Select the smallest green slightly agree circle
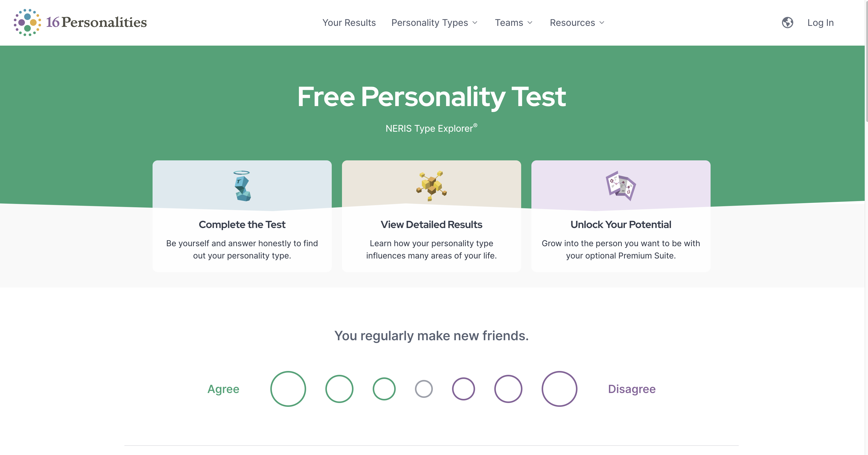 click(384, 389)
